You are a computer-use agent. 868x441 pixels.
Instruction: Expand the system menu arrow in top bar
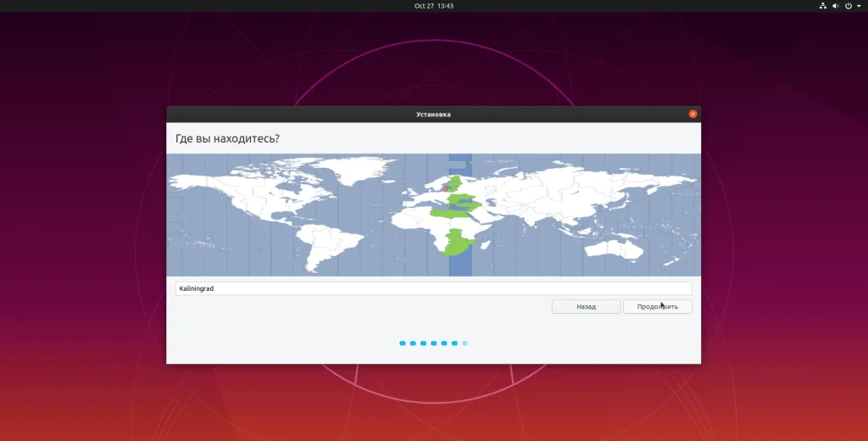click(859, 6)
